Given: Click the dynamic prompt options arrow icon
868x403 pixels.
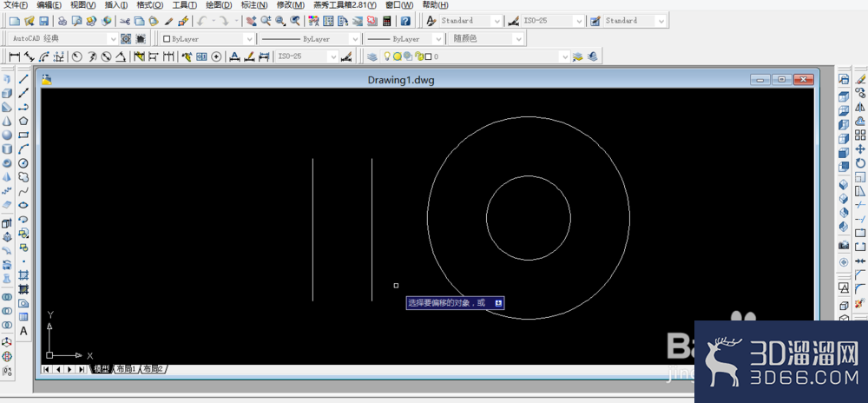Looking at the screenshot, I should click(498, 303).
